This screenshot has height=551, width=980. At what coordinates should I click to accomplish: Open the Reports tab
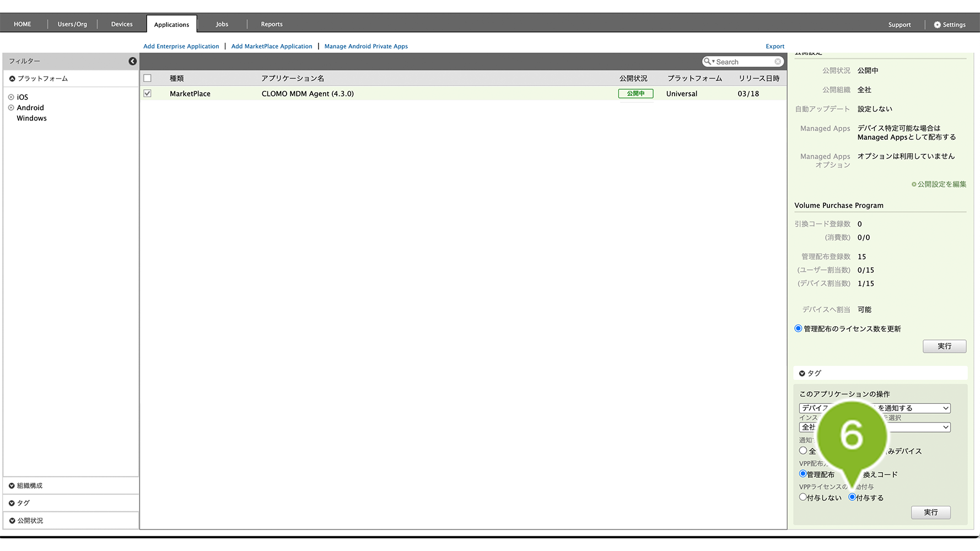tap(272, 24)
